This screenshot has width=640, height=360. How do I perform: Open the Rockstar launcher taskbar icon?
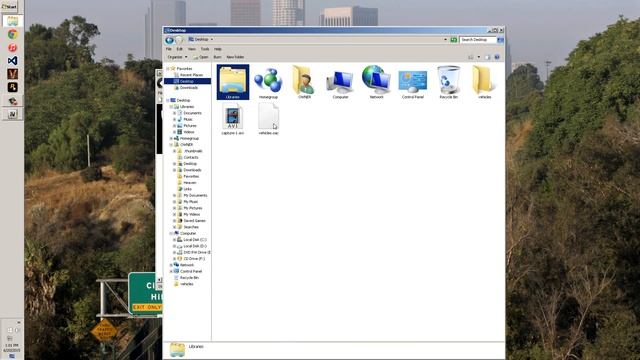point(12,87)
